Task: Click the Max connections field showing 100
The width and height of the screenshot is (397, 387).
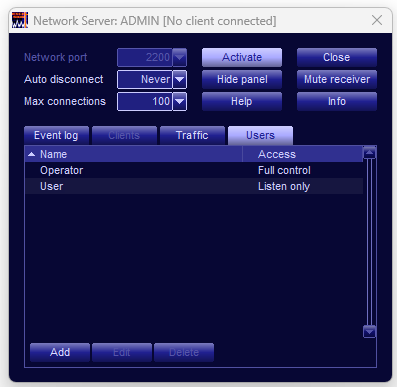Action: (145, 101)
